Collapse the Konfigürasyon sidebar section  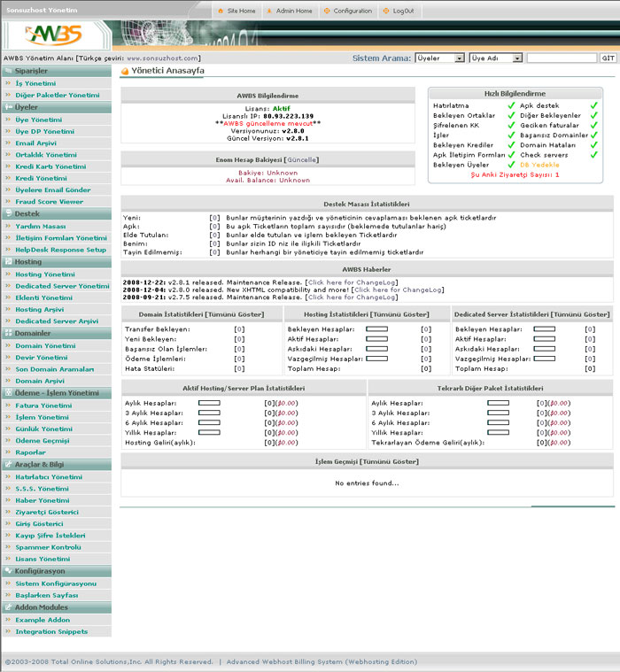[x=57, y=571]
